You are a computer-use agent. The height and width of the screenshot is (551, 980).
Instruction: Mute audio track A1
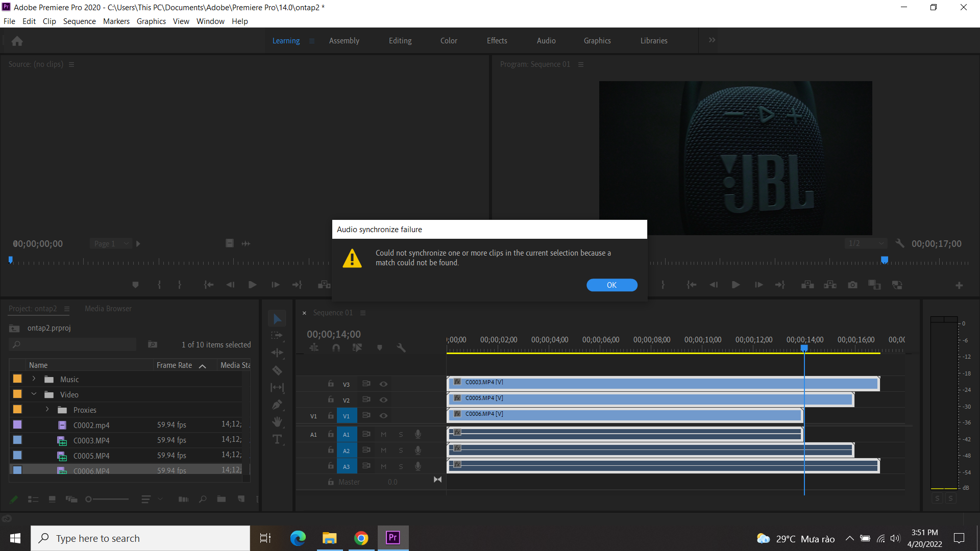(x=383, y=435)
